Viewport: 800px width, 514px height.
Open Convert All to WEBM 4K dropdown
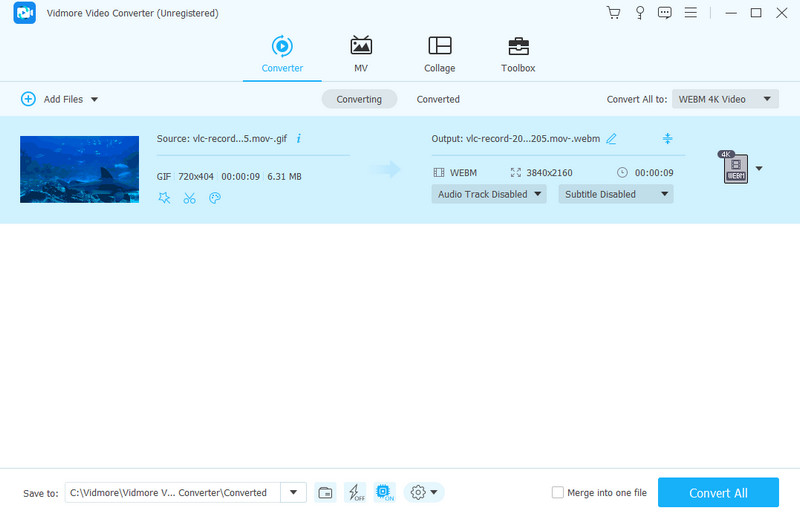[x=725, y=99]
